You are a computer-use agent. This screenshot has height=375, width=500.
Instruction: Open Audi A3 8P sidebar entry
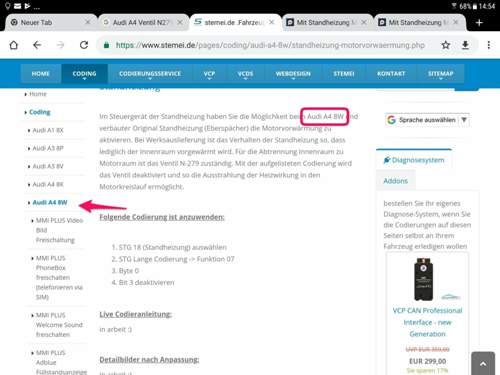[48, 148]
